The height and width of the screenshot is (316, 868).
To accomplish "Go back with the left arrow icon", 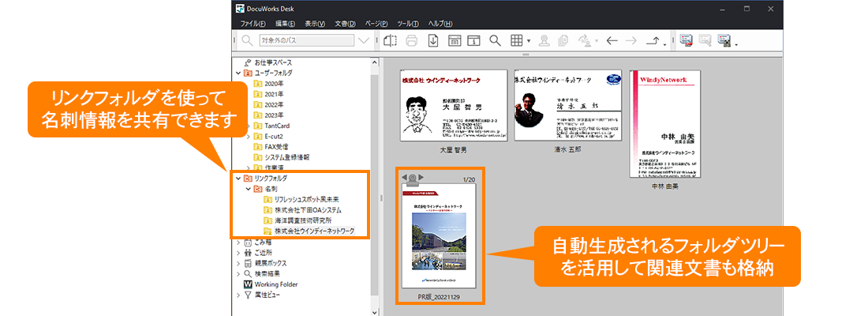I will (612, 40).
